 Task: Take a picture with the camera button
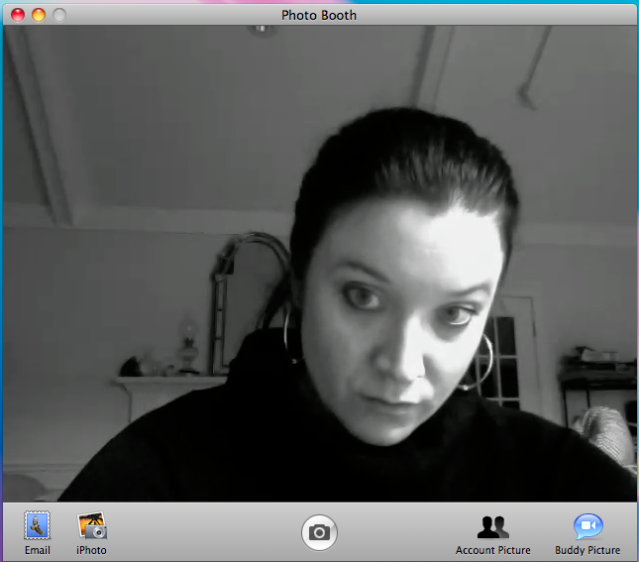(319, 532)
